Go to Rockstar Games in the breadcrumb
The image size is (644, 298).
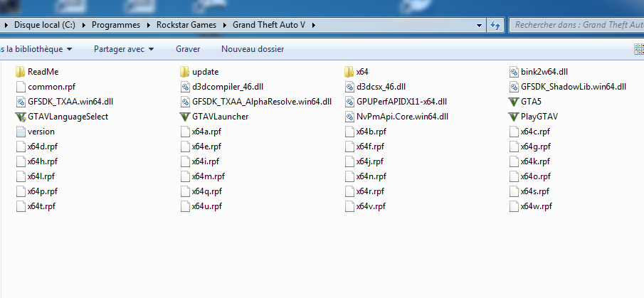186,25
